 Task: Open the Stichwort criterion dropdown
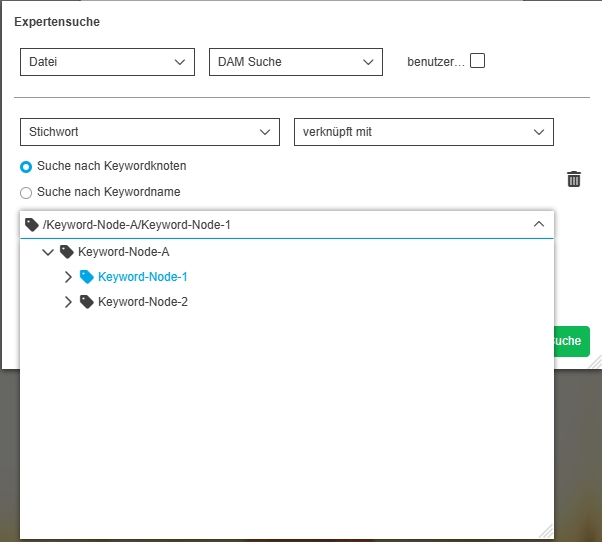(x=149, y=132)
